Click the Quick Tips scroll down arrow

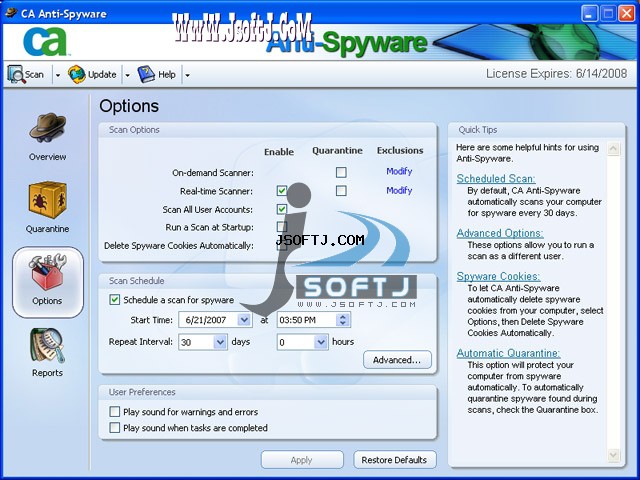point(613,455)
